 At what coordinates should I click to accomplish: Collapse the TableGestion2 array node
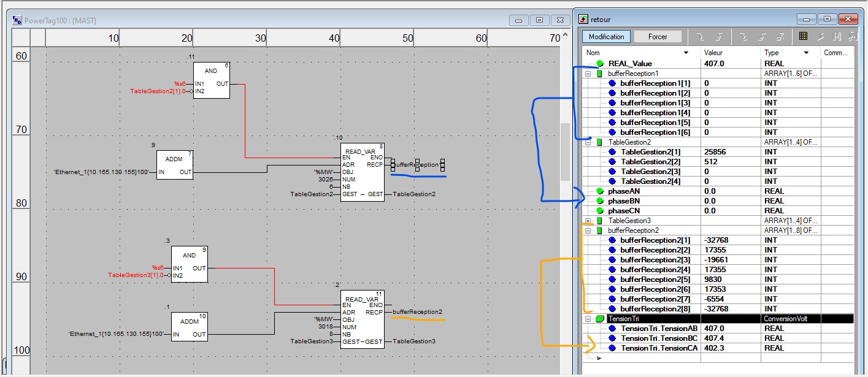pos(588,142)
